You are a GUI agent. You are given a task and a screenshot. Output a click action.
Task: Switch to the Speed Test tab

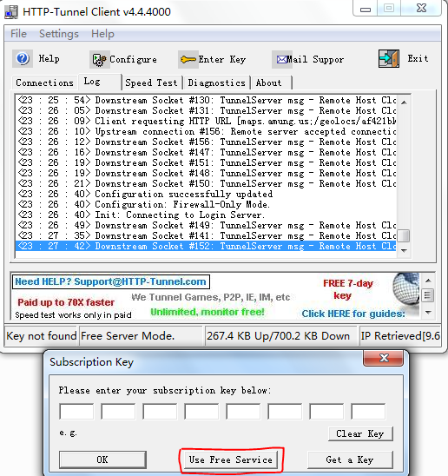[x=151, y=83]
